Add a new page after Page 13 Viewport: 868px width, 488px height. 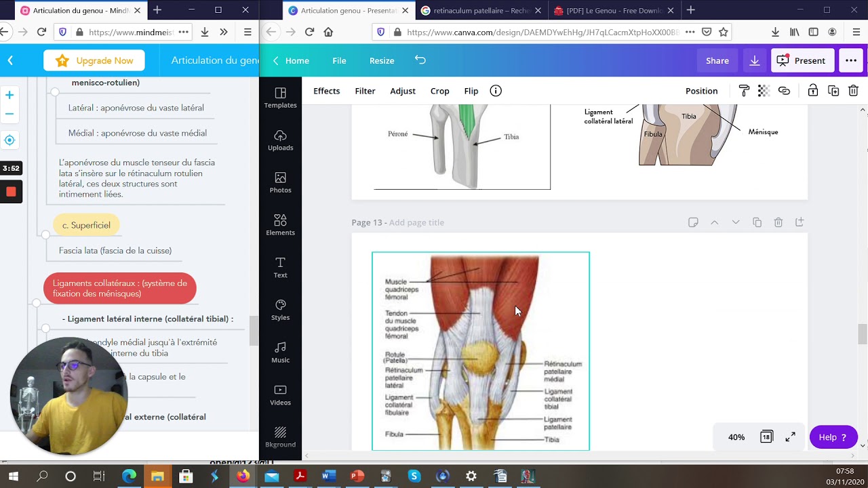pyautogui.click(x=800, y=222)
